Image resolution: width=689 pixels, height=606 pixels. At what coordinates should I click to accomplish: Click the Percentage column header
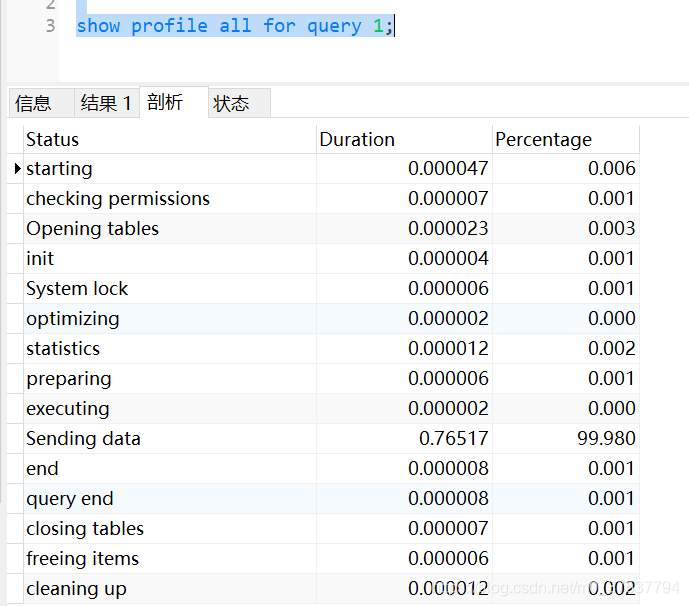tap(566, 139)
